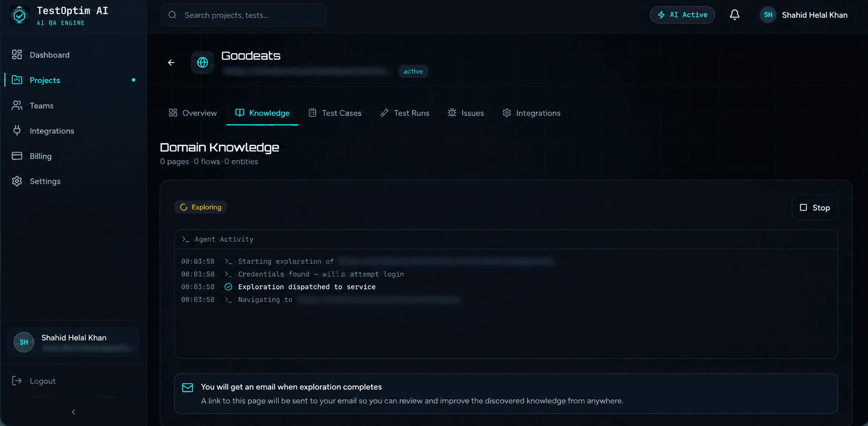Image resolution: width=868 pixels, height=426 pixels.
Task: Open notifications via the bell icon
Action: pos(735,15)
